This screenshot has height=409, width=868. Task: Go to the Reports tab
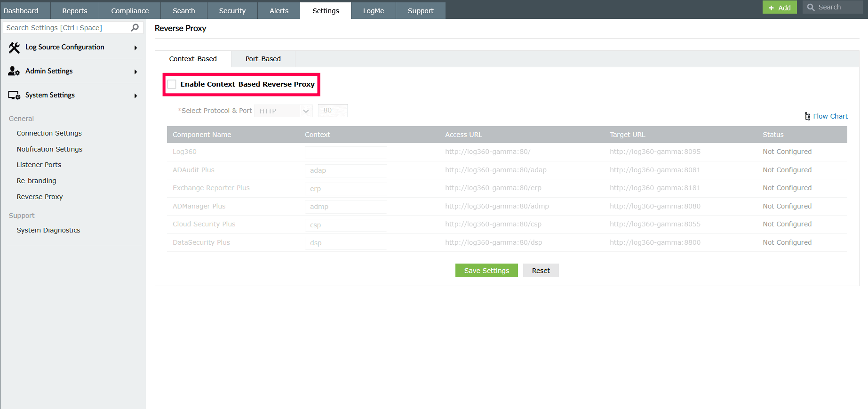(x=75, y=10)
